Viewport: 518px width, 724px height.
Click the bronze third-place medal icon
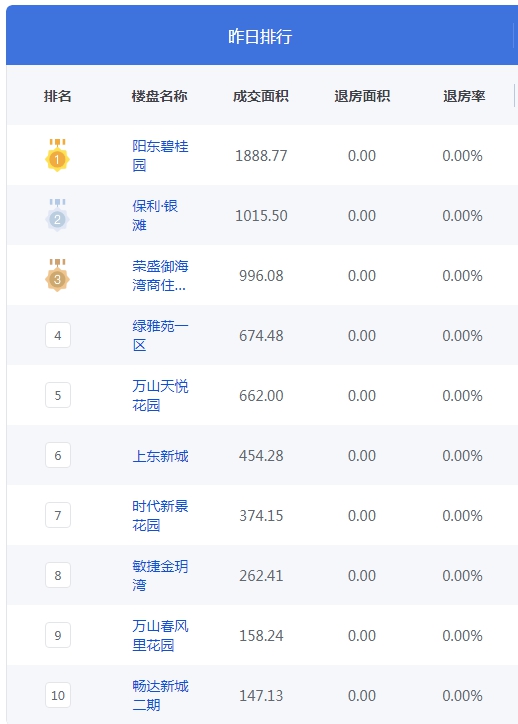pyautogui.click(x=57, y=276)
